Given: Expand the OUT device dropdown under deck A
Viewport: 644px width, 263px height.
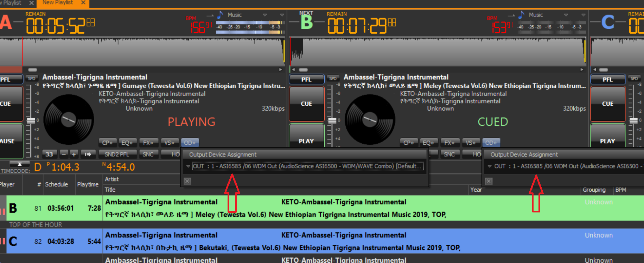Looking at the screenshot, I should pos(188,166).
